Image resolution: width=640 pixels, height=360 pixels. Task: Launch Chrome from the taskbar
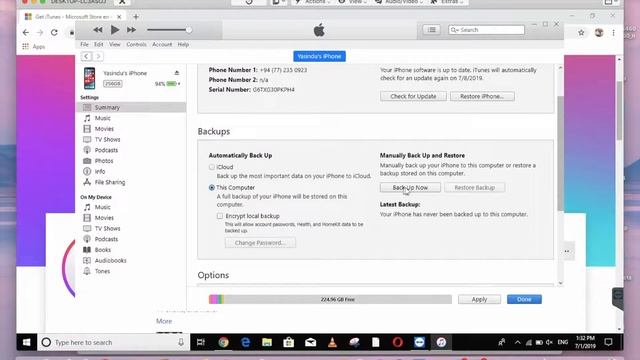point(223,342)
